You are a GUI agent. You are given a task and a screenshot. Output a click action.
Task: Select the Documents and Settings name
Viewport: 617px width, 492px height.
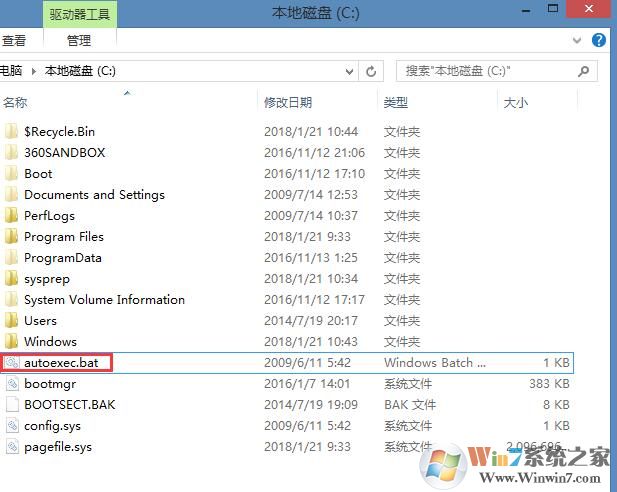click(x=94, y=194)
